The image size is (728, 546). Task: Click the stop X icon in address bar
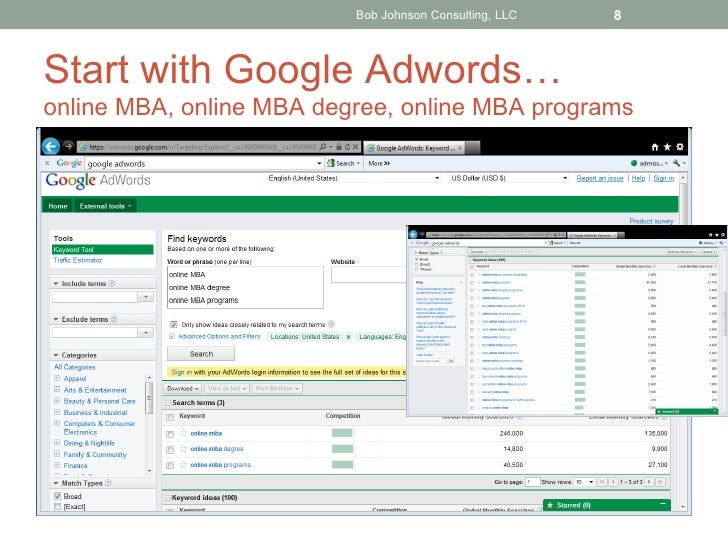[x=355, y=147]
